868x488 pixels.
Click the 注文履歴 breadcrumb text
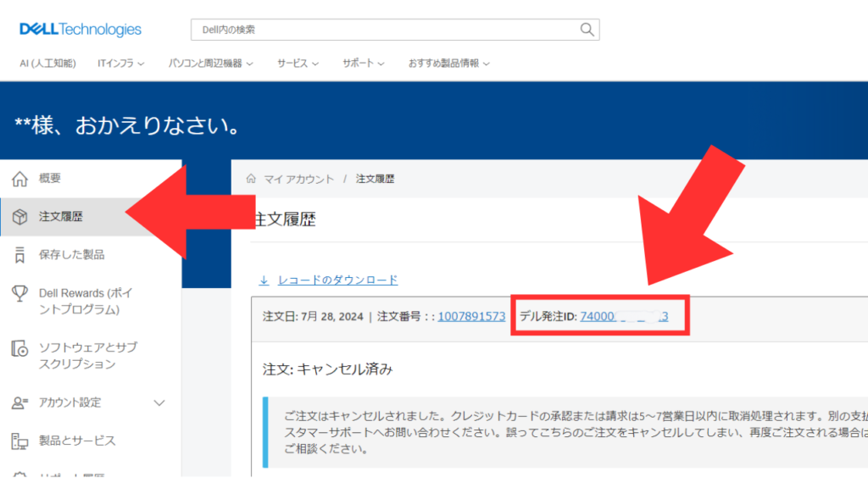click(x=375, y=180)
